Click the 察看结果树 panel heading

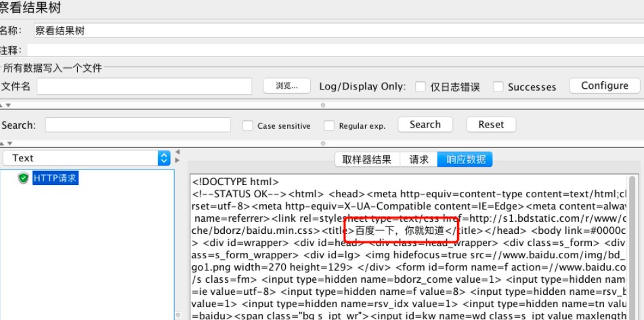point(30,7)
